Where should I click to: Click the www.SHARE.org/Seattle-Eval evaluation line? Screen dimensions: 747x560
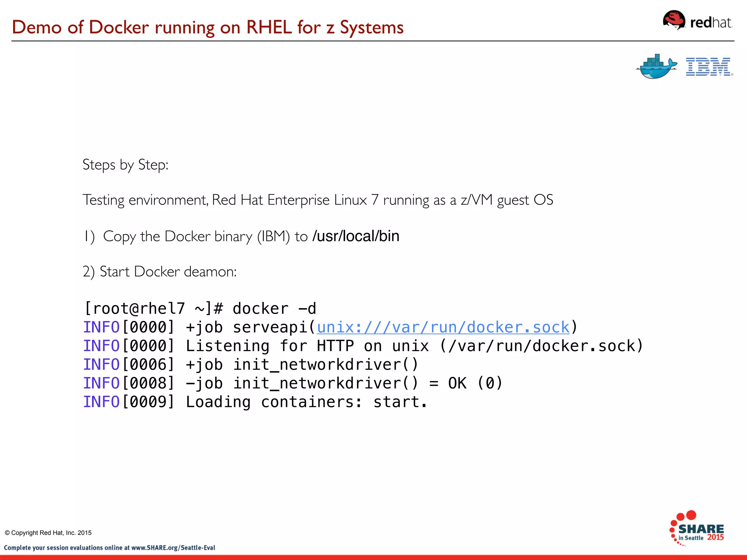(109, 548)
